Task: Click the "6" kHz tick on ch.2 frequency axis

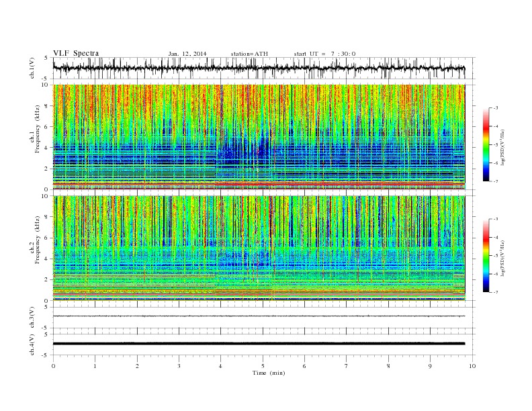Action: click(x=46, y=238)
